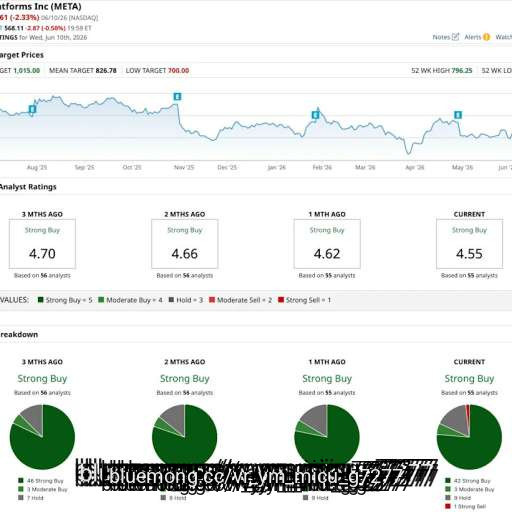Click the Nov '25 axis label on chart
The image size is (512, 512).
click(184, 167)
